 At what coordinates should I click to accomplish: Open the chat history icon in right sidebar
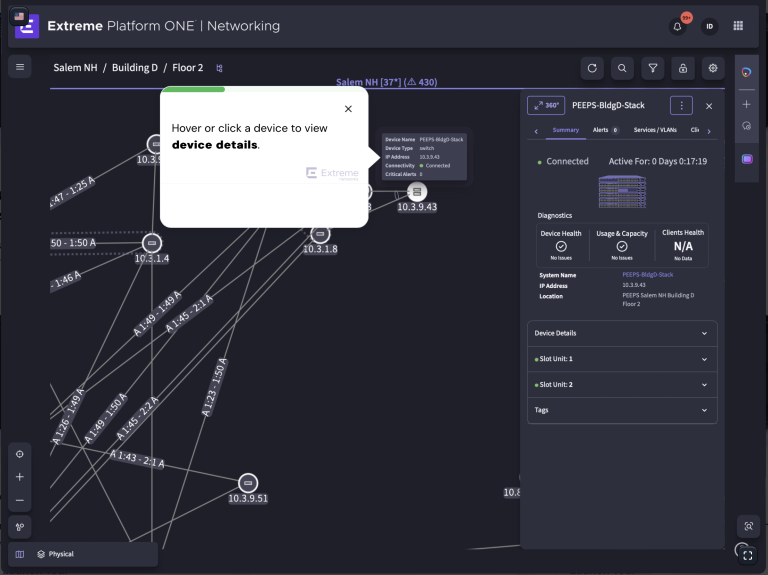click(746, 126)
